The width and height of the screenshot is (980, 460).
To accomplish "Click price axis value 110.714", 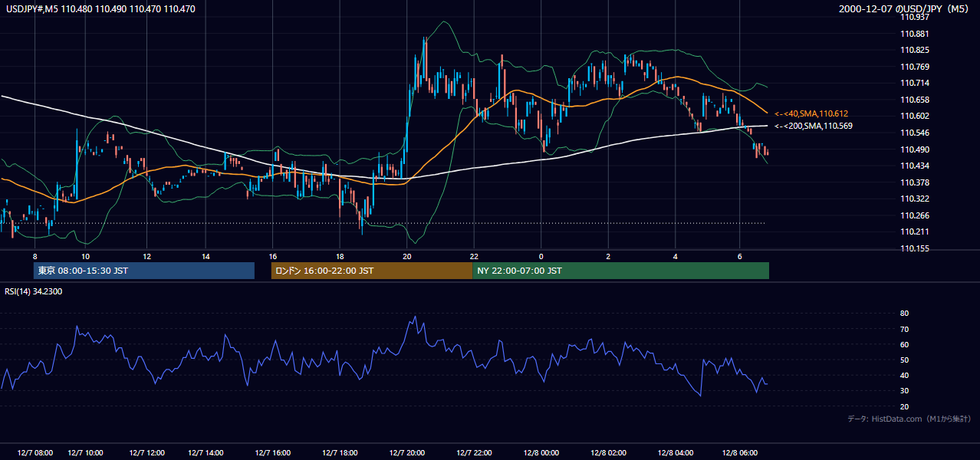I will (x=914, y=83).
